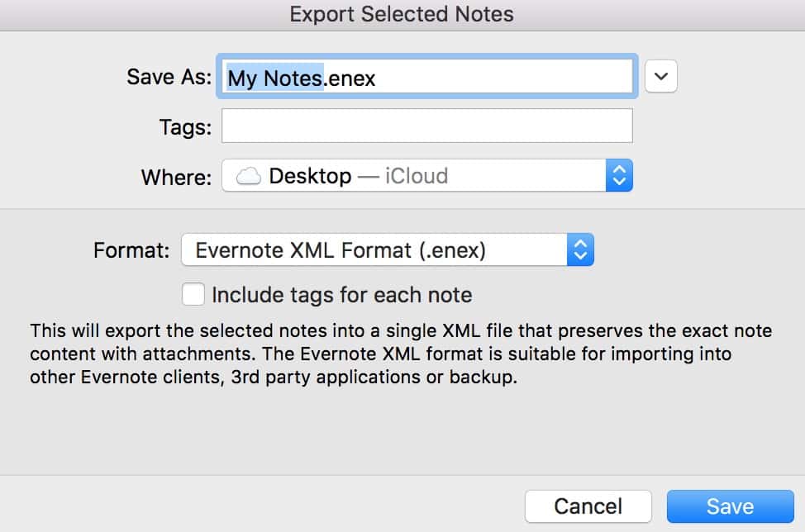Click the iCloud cloud icon in Where
Screen dimensions: 805x532
[249, 176]
